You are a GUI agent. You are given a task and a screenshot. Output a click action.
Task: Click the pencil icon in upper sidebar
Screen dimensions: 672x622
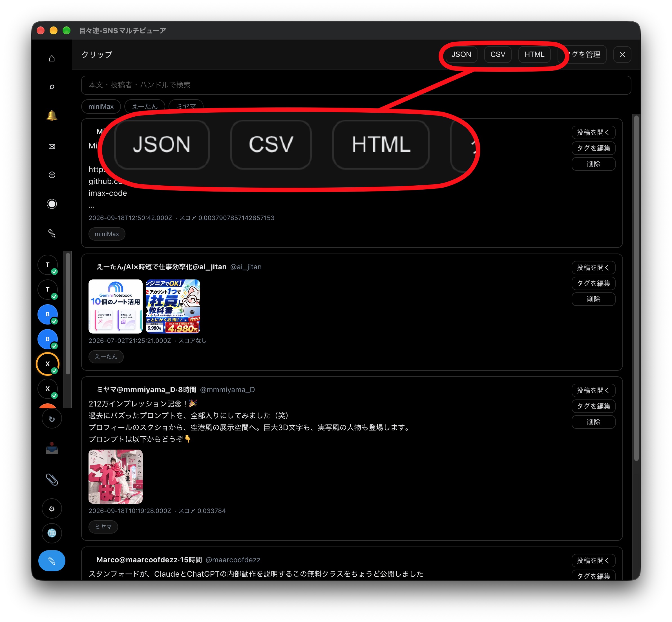tap(52, 233)
